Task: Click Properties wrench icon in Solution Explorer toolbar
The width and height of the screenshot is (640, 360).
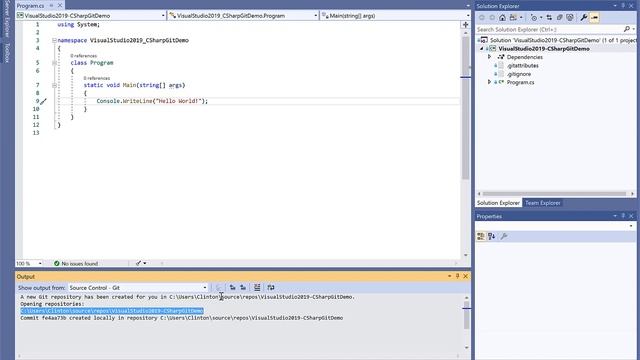Action: [584, 18]
